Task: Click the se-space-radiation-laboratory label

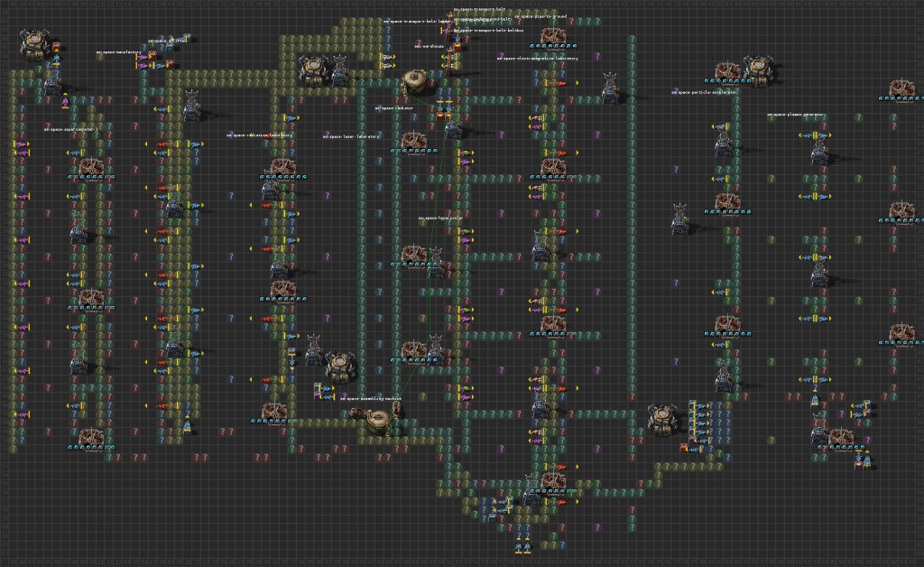Action: [x=259, y=135]
